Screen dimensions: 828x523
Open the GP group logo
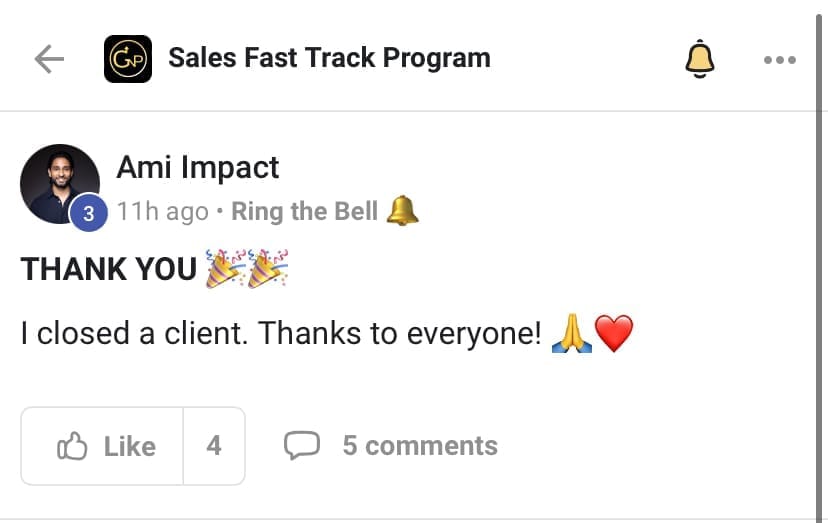tap(128, 59)
